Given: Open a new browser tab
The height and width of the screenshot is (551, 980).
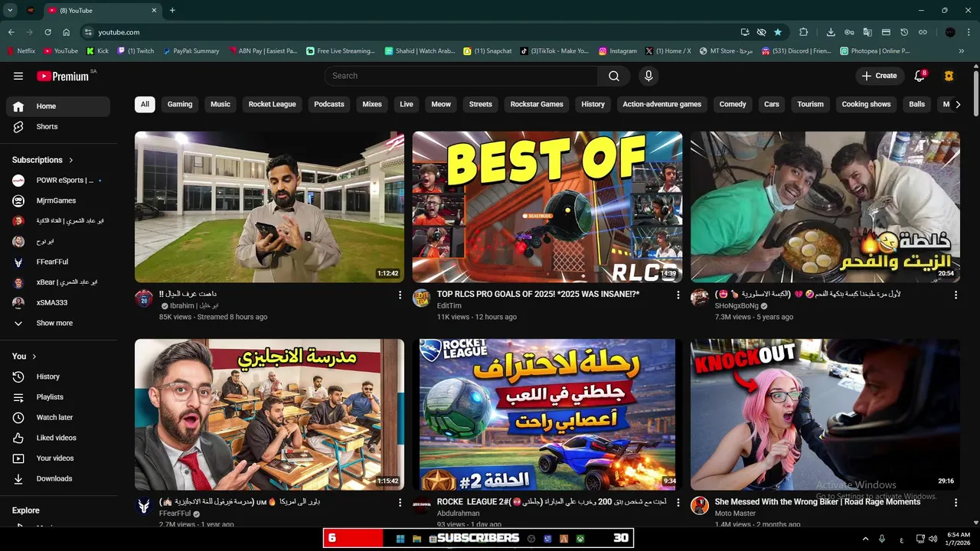Looking at the screenshot, I should point(172,11).
